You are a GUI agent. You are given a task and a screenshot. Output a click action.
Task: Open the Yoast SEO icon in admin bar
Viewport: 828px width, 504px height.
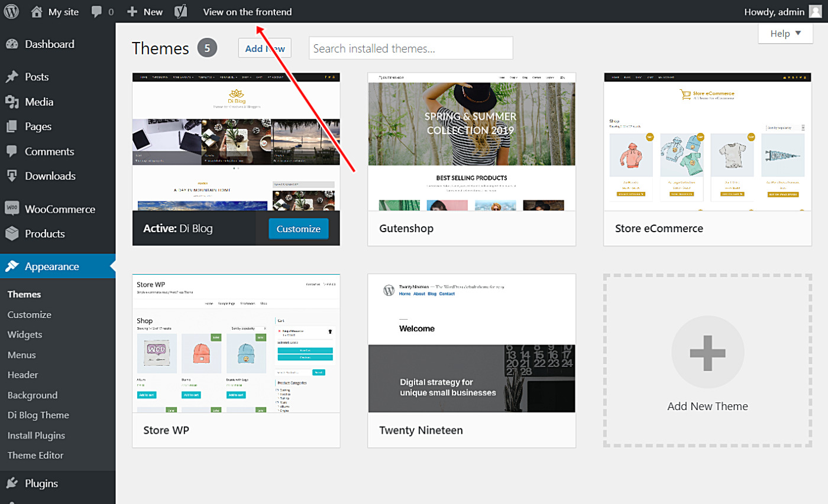pos(181,11)
